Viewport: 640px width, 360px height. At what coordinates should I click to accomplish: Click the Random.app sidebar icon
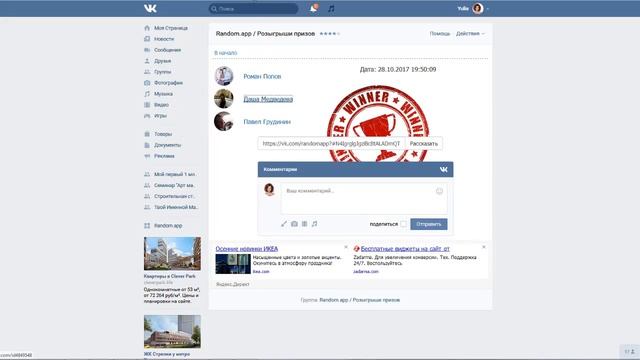click(147, 226)
